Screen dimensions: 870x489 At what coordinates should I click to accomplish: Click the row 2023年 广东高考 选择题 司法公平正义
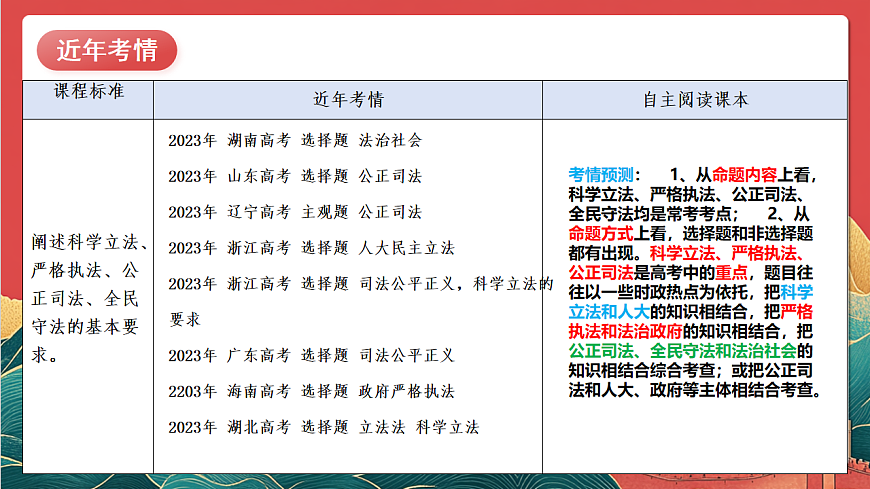click(311, 356)
